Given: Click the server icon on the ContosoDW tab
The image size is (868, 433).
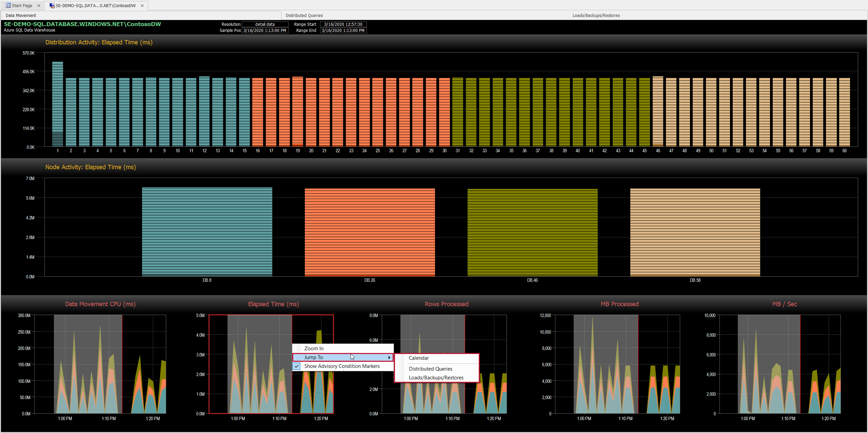Looking at the screenshot, I should point(52,5).
